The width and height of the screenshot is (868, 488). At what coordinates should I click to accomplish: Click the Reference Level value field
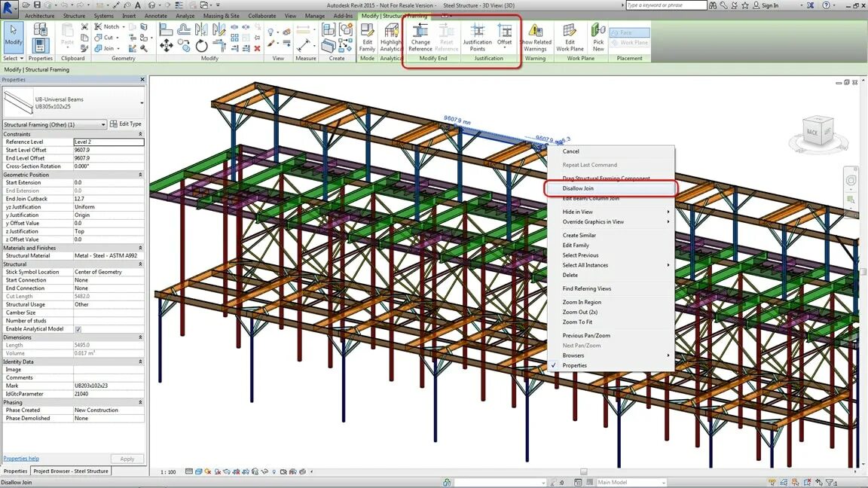pos(108,142)
